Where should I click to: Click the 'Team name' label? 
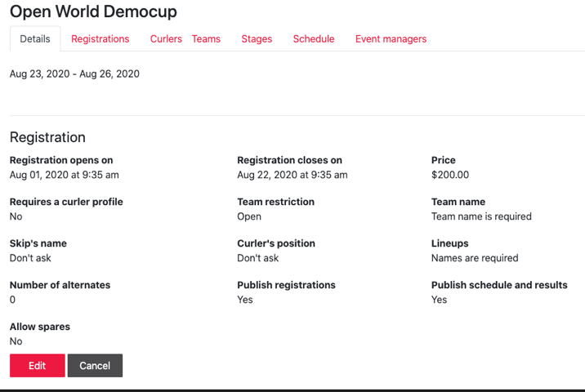pyautogui.click(x=458, y=202)
